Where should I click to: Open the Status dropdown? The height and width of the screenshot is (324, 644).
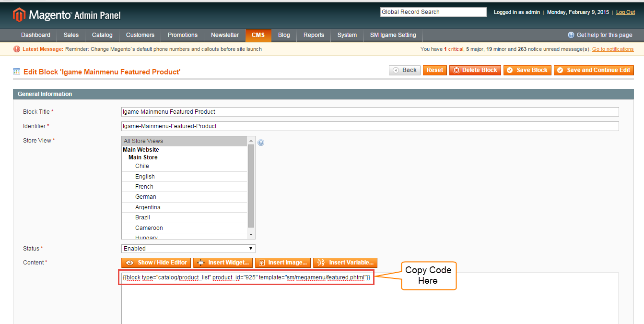188,249
